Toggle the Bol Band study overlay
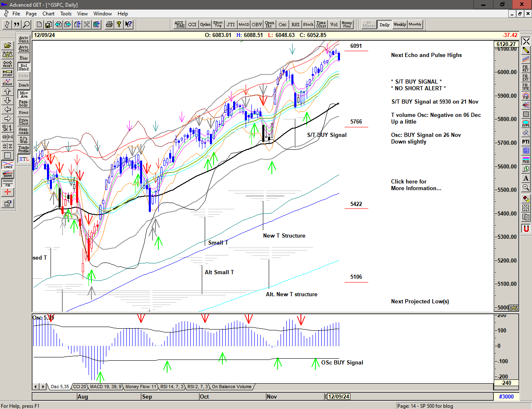Image resolution: width=532 pixels, height=409 pixels. (24, 67)
